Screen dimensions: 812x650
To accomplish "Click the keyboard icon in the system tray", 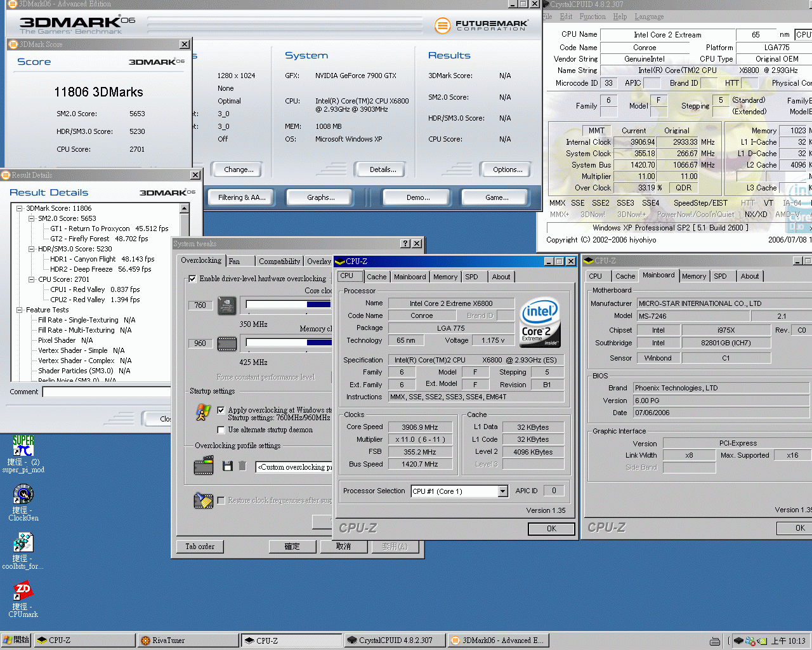I will pyautogui.click(x=715, y=641).
